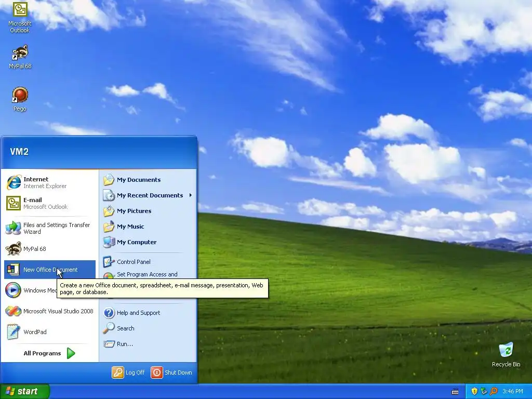This screenshot has height=399, width=532.
Task: Open Help and Support
Action: [148, 313]
